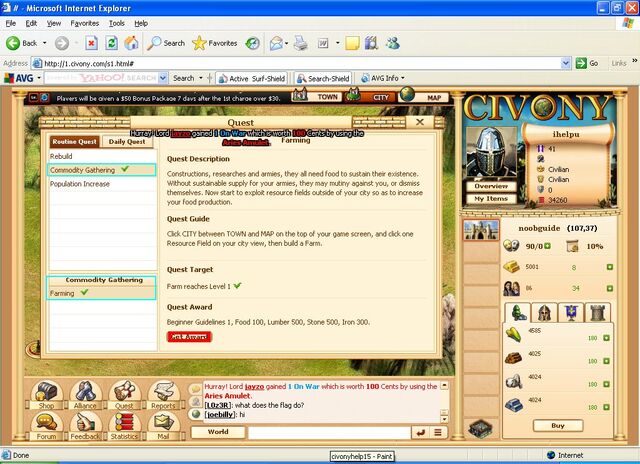Expand the IE mail icon dropdown arrow
This screenshot has width=640, height=464.
point(287,43)
